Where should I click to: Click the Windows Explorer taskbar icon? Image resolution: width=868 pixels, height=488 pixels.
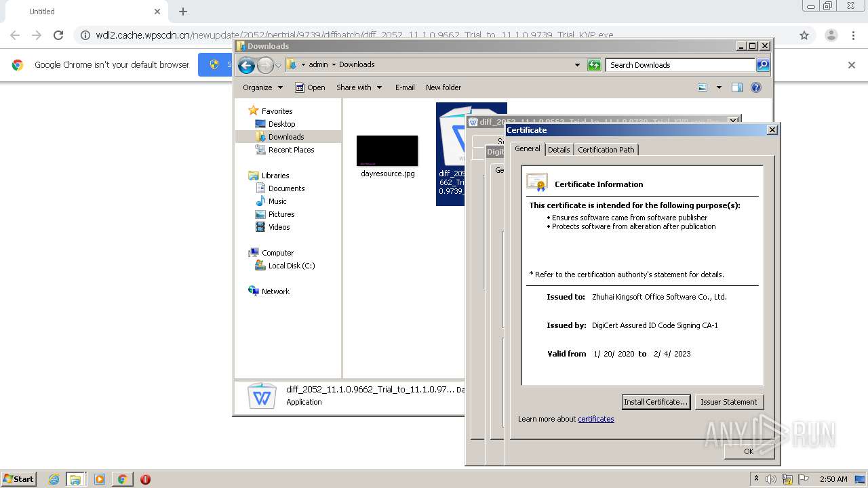click(75, 479)
